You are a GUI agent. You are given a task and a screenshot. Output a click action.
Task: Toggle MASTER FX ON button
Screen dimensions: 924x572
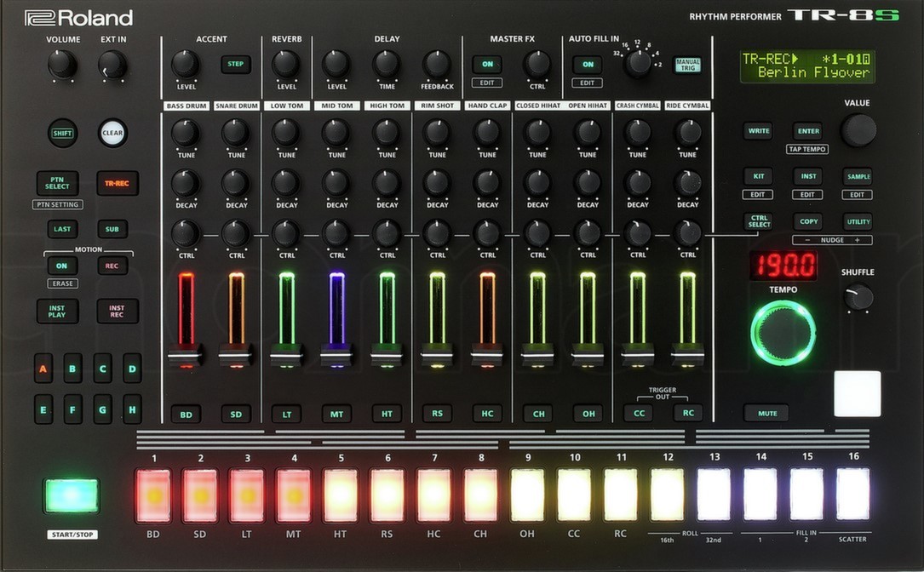(487, 64)
